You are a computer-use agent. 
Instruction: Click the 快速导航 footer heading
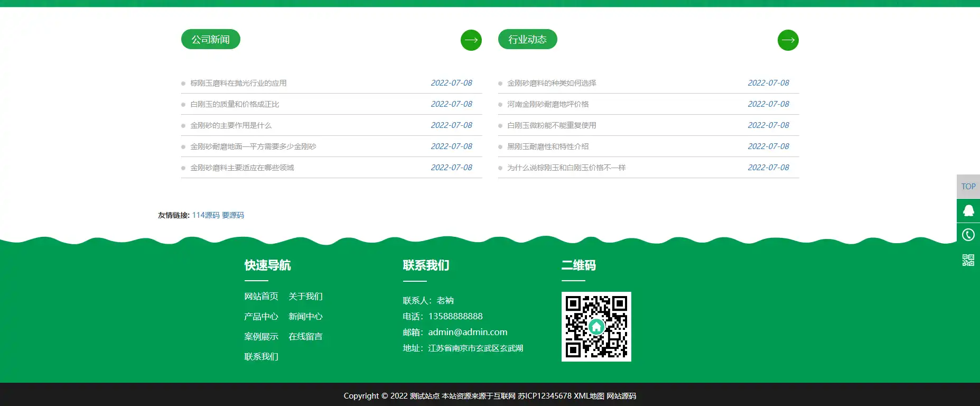[267, 265]
